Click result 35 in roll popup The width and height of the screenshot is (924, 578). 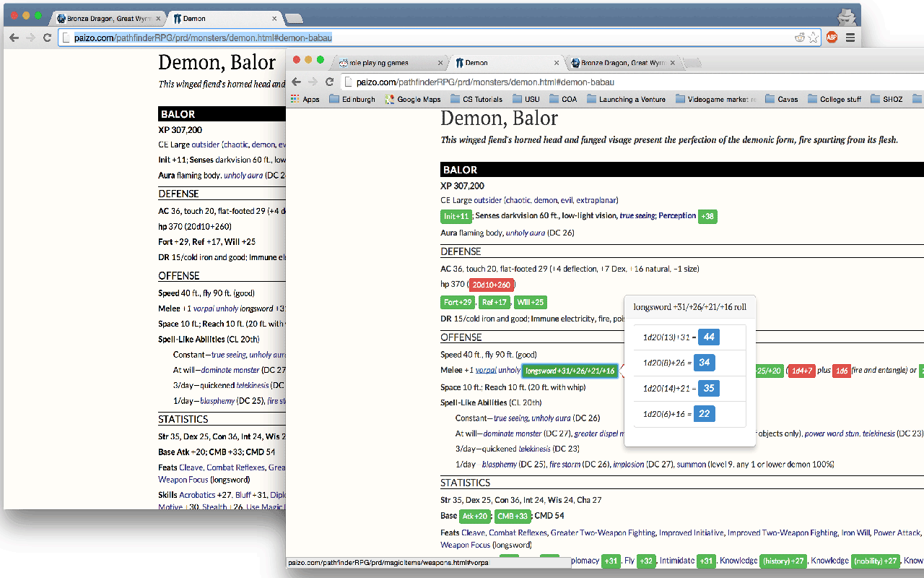(708, 388)
